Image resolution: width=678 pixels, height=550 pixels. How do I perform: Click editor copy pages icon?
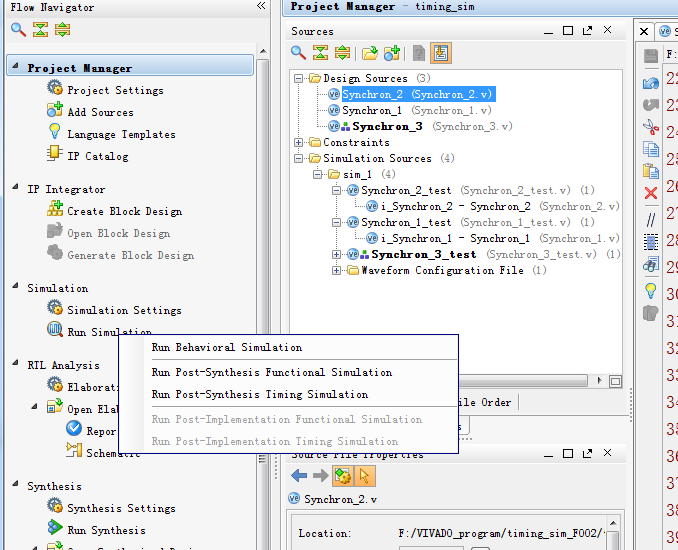650,149
